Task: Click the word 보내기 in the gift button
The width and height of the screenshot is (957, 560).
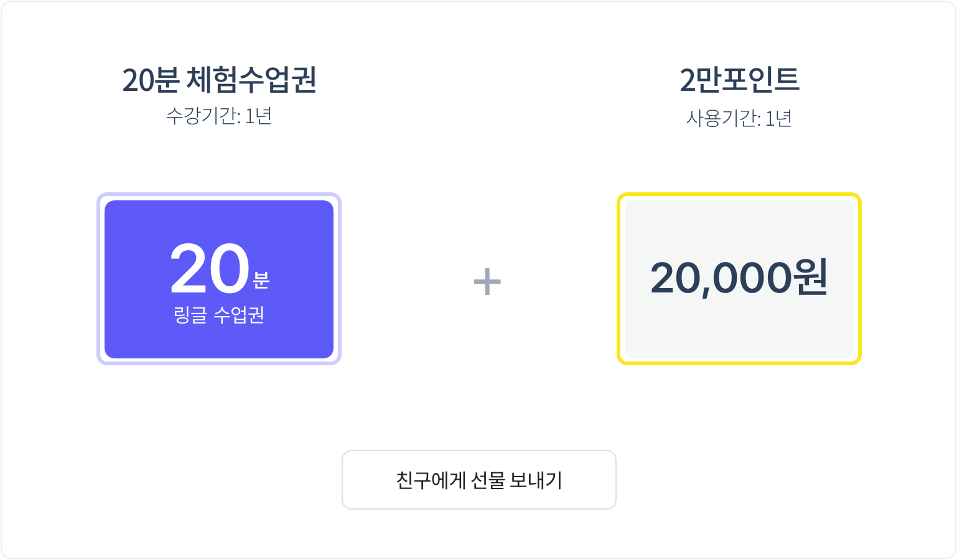Action: [536, 480]
